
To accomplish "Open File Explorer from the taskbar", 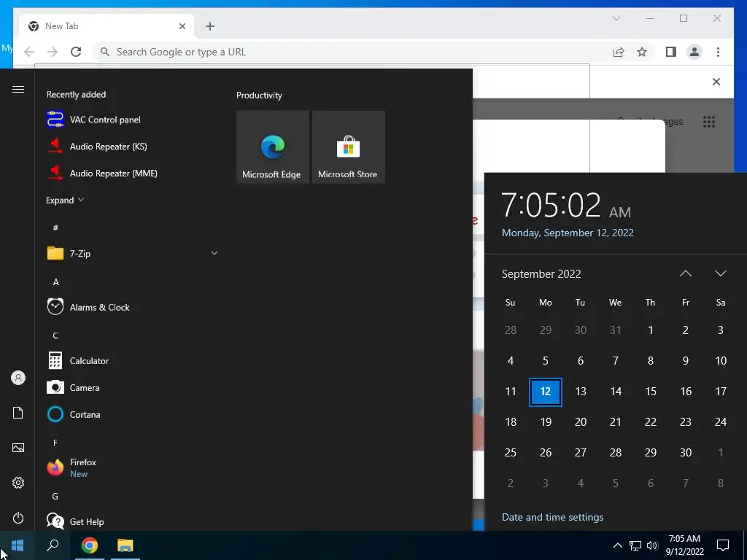I will click(125, 545).
